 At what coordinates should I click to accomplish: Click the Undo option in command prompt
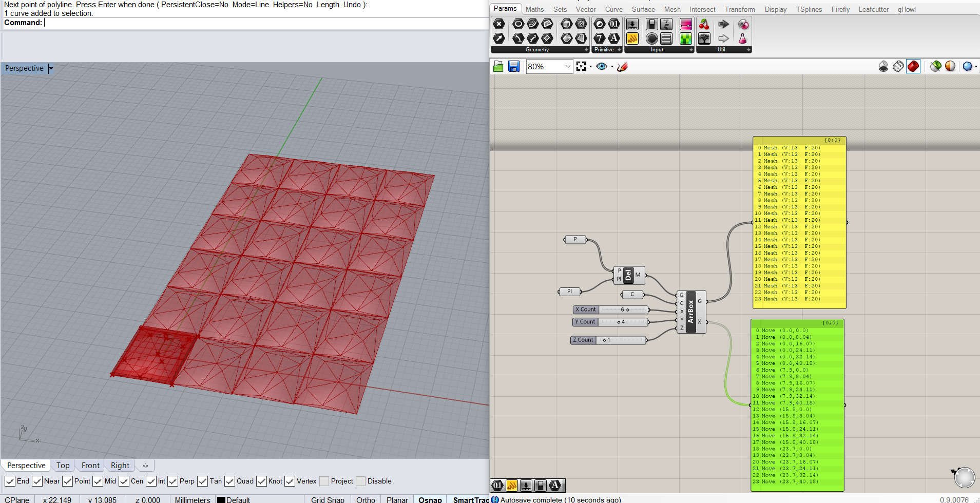coord(352,5)
